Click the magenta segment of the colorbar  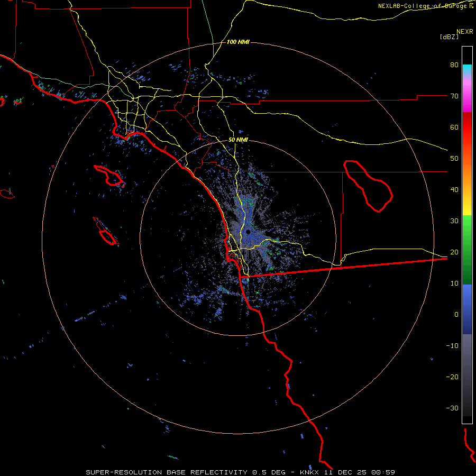pos(467,96)
